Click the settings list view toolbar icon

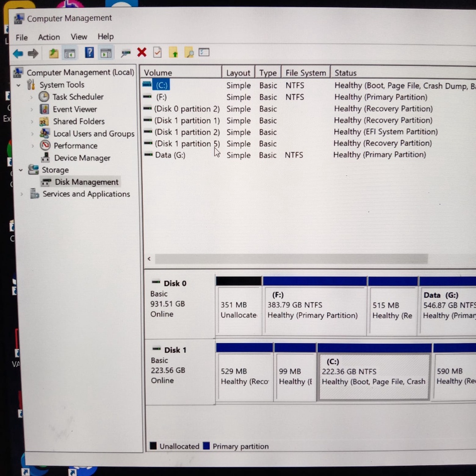click(204, 53)
